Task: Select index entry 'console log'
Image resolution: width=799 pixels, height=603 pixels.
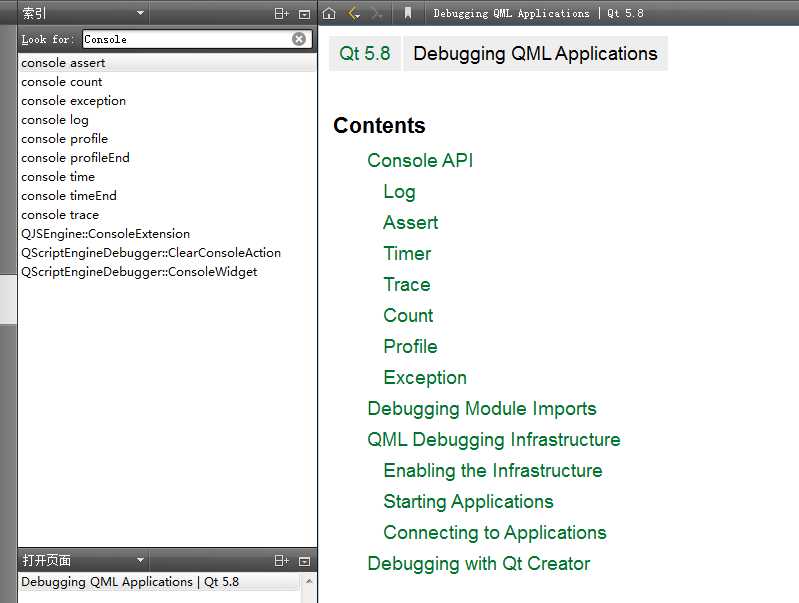Action: (x=167, y=120)
